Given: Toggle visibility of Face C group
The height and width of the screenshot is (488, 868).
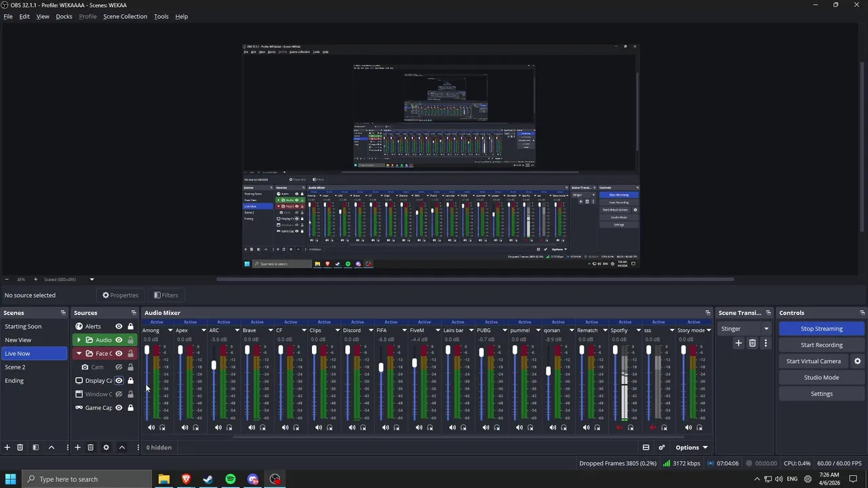Looking at the screenshot, I should point(119,354).
